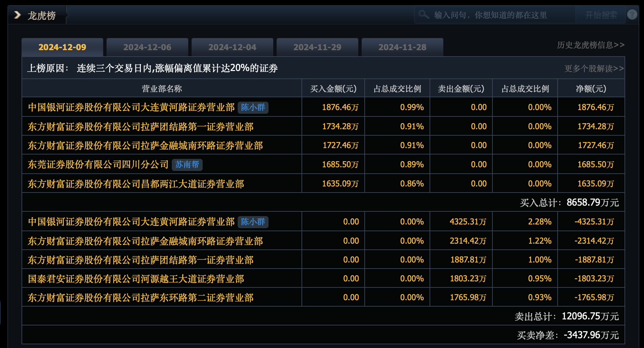Open 东方财富证券昌都两江大道证券营业部 link
Image resolution: width=644 pixels, height=348 pixels.
(136, 184)
